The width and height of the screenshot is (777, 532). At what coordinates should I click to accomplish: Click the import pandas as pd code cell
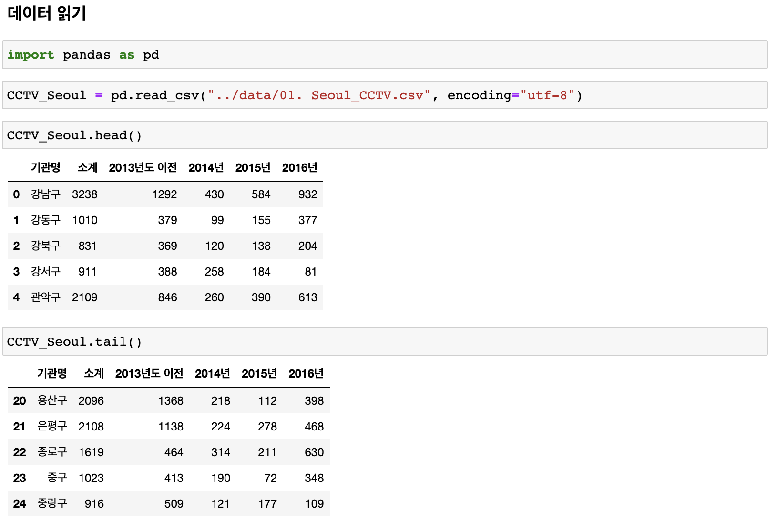coord(385,55)
